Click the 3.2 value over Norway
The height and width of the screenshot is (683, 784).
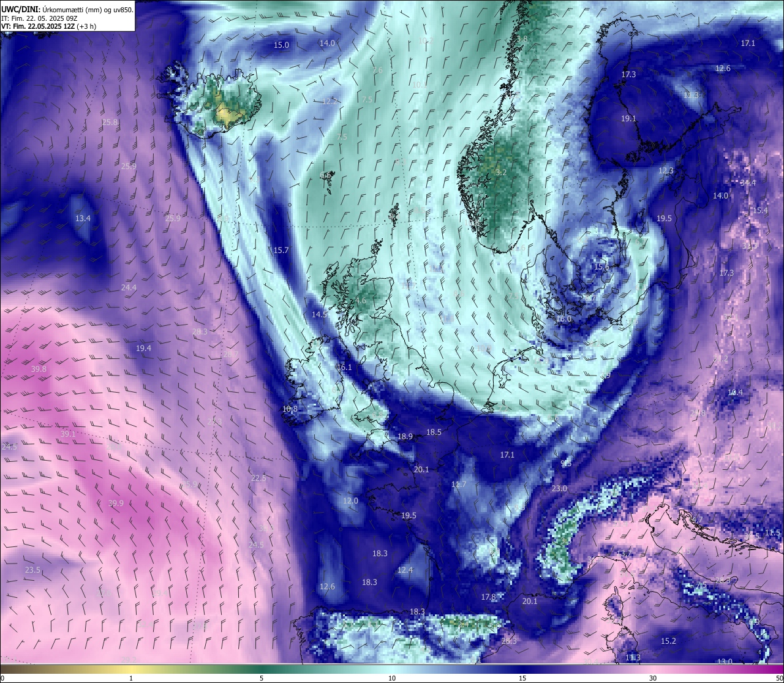point(501,173)
